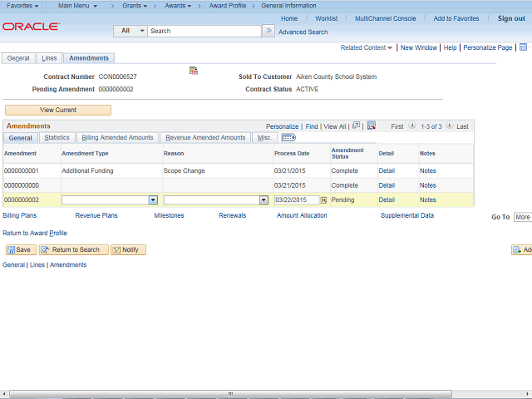Expand the Main Menu dropdown
This screenshot has height=399, width=532.
(x=77, y=6)
